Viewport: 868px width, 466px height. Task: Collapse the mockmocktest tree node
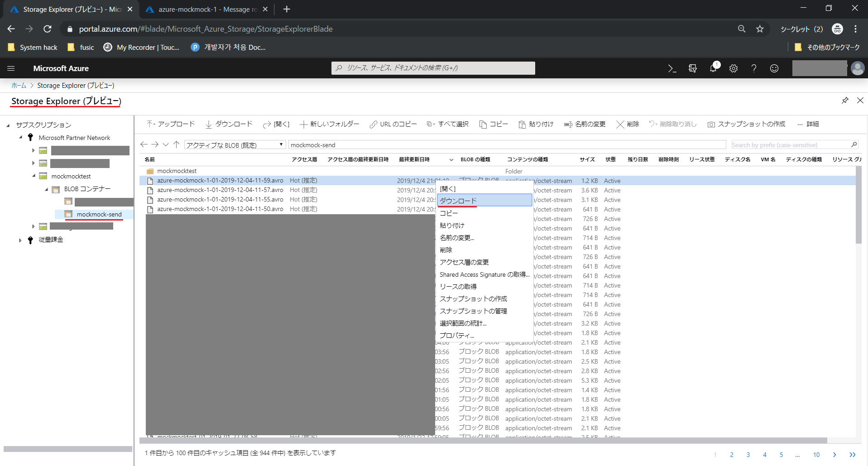click(33, 176)
